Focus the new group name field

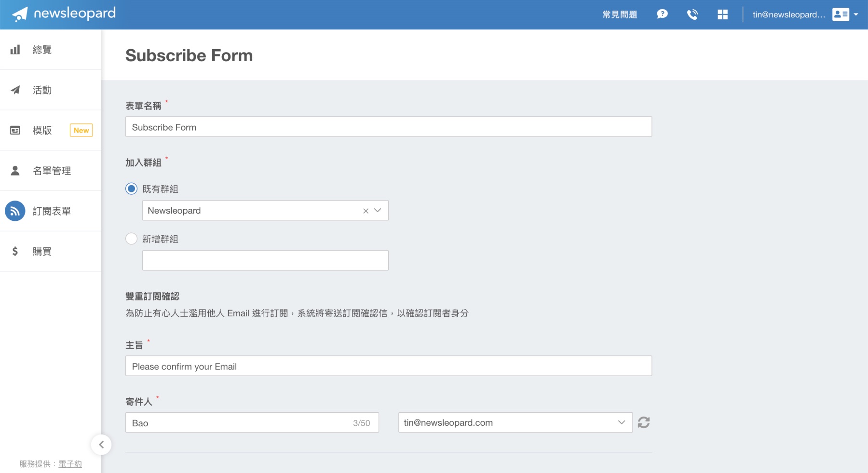point(265,260)
